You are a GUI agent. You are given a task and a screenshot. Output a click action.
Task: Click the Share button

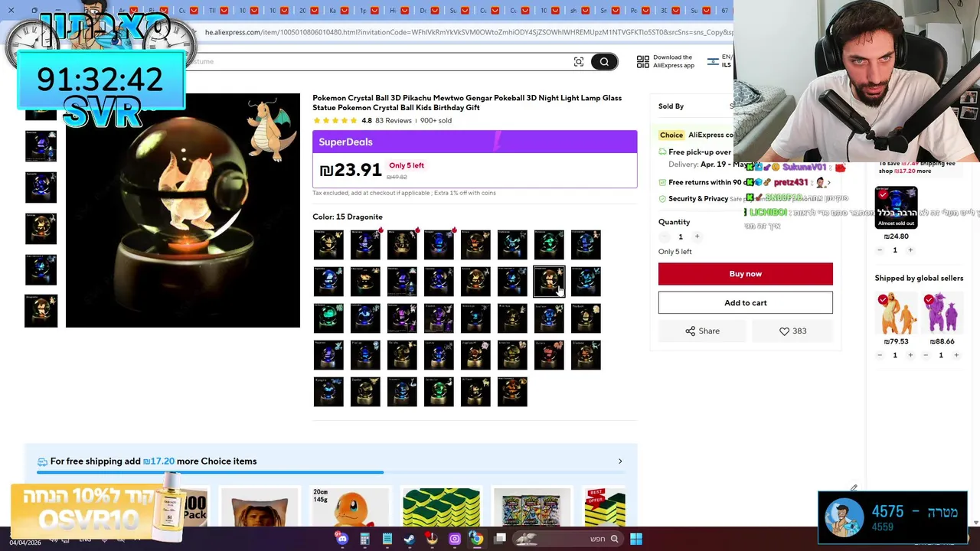pyautogui.click(x=702, y=331)
